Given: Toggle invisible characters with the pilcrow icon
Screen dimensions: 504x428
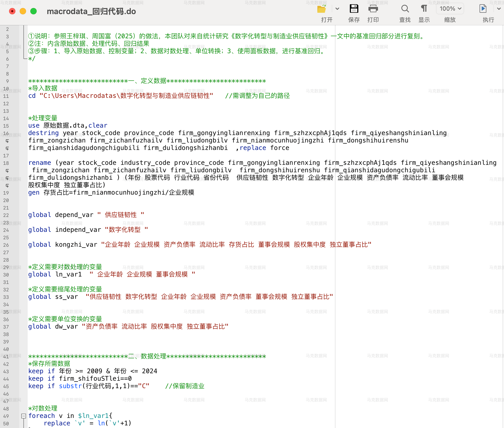Looking at the screenshot, I should click(x=424, y=9).
